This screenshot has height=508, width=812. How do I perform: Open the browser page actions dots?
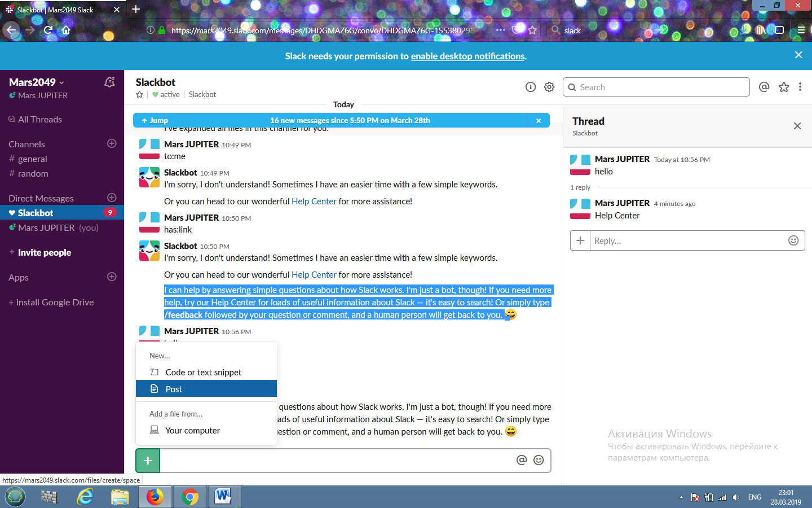501,30
